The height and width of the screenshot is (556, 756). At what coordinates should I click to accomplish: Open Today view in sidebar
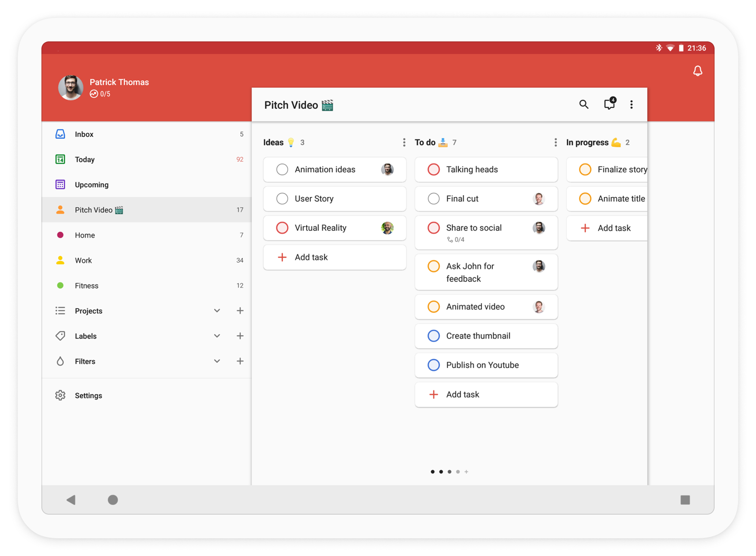click(146, 159)
